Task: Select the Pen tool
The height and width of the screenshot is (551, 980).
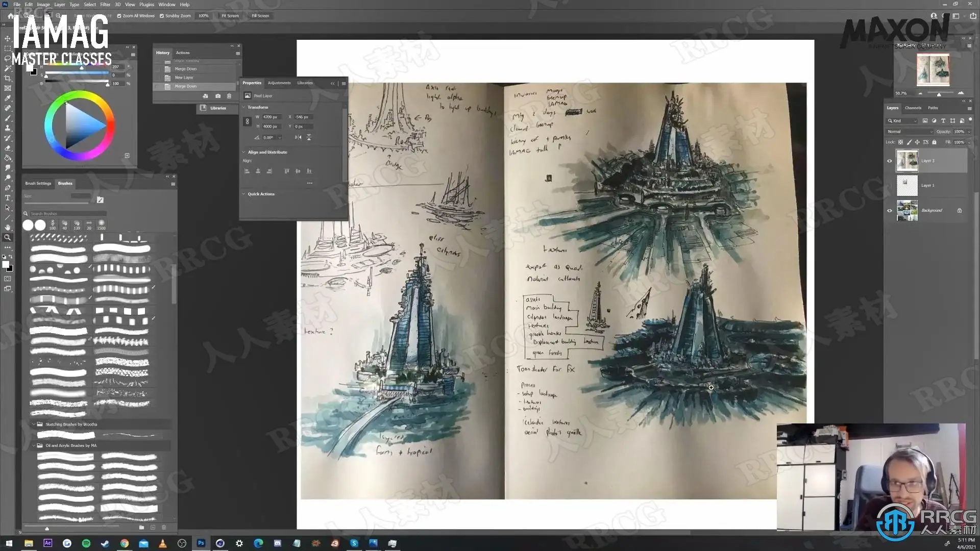Action: tap(8, 188)
